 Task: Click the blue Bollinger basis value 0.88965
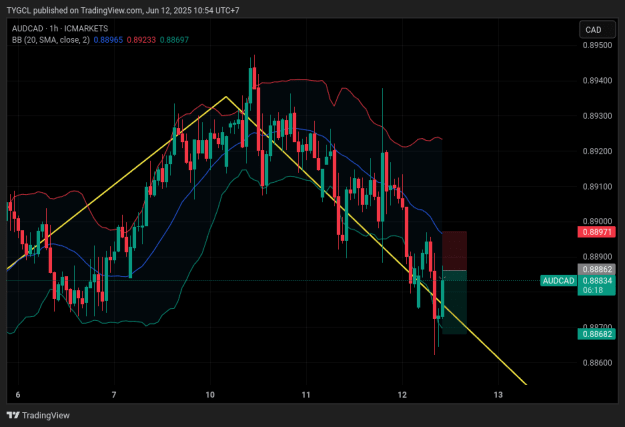tap(108, 40)
